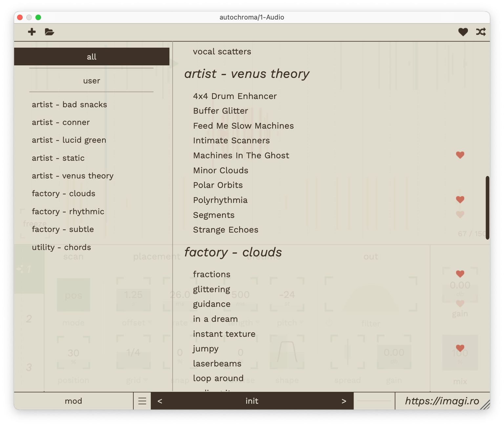Unfavorite the Polyrhythmia heart
The image size is (504, 426).
point(460,200)
